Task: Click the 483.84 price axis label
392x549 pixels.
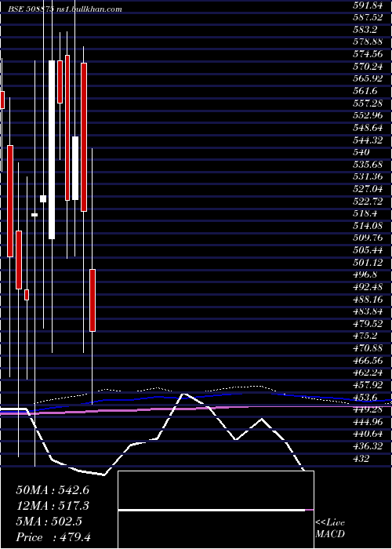Action: [368, 311]
